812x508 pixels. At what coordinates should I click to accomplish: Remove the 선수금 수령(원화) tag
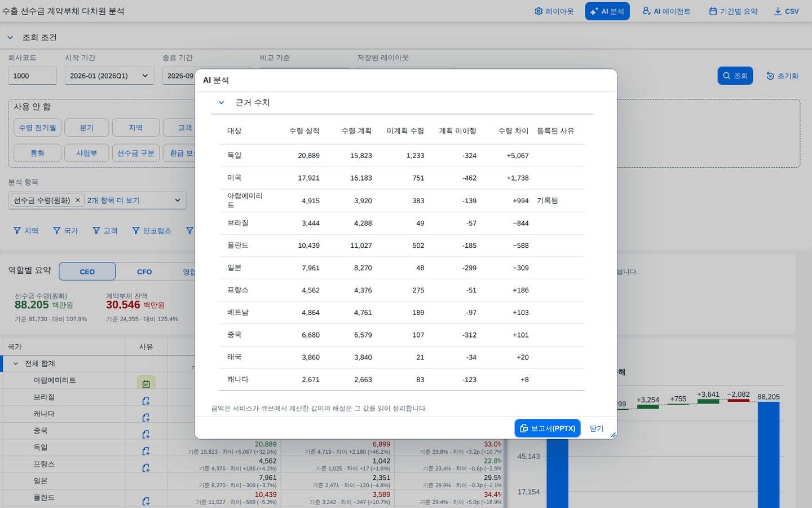pos(78,200)
